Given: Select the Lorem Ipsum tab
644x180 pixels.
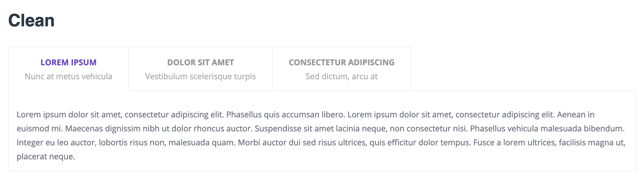Looking at the screenshot, I should coord(68,69).
